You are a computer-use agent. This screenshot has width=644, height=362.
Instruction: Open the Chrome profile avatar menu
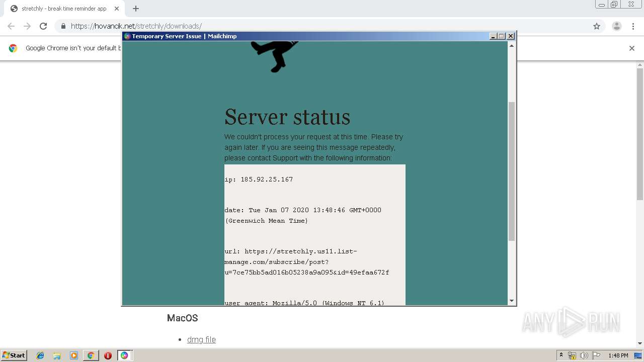pyautogui.click(x=617, y=26)
